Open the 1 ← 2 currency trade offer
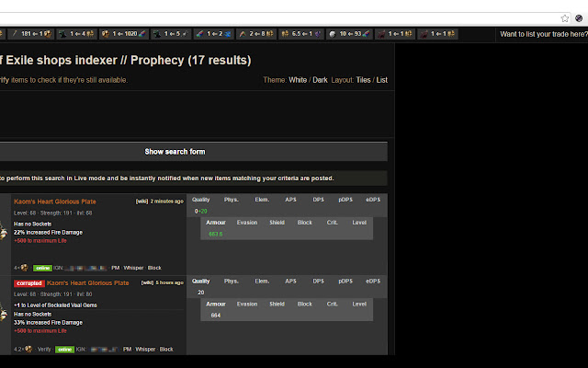 point(214,34)
